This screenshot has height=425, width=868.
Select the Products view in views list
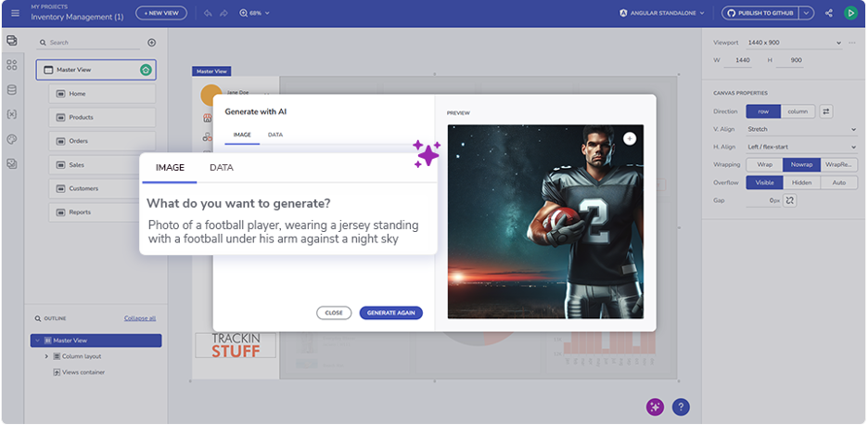click(x=102, y=118)
